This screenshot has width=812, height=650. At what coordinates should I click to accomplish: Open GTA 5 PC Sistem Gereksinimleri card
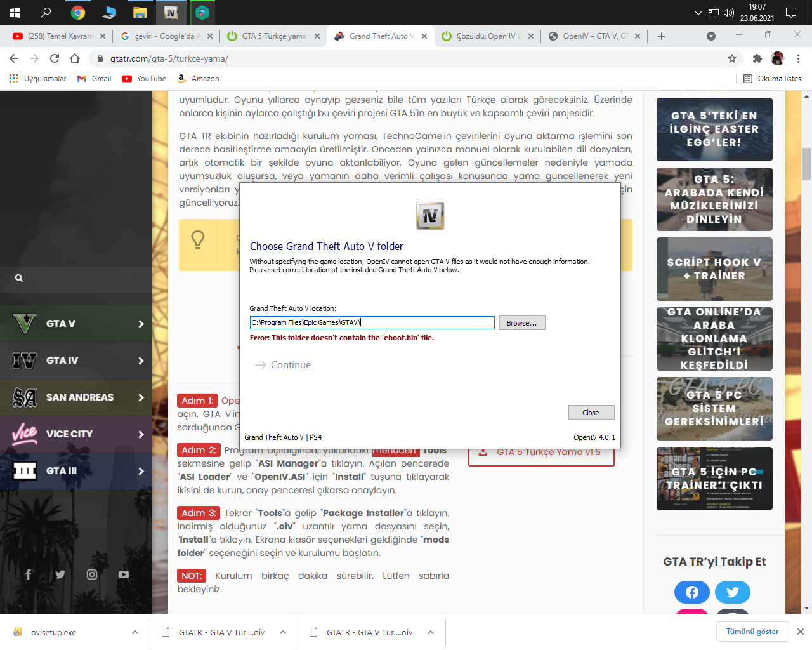(714, 409)
